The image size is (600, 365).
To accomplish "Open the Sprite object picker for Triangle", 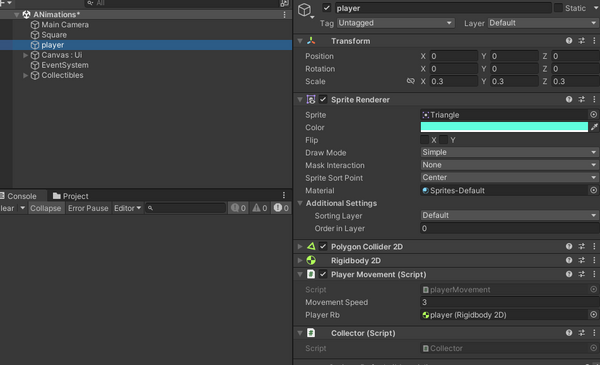I will pyautogui.click(x=593, y=114).
